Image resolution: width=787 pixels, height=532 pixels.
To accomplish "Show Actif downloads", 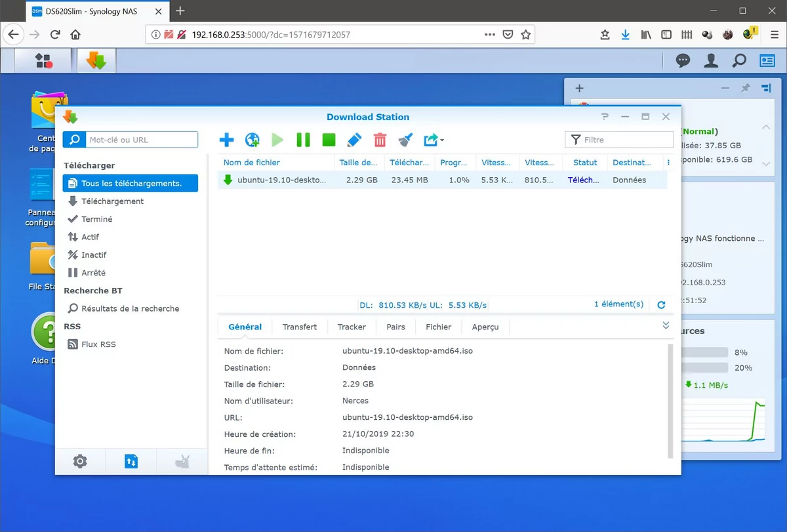I will tap(131, 237).
